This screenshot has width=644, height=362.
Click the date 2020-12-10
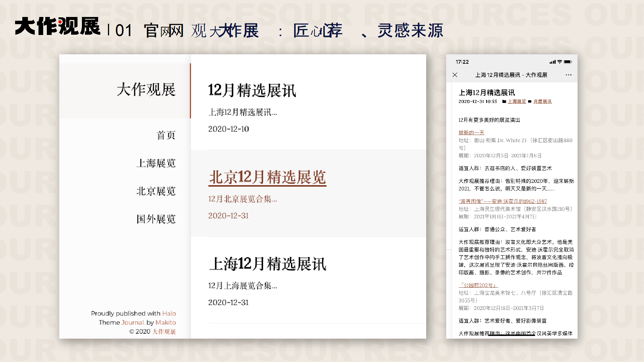(x=228, y=129)
